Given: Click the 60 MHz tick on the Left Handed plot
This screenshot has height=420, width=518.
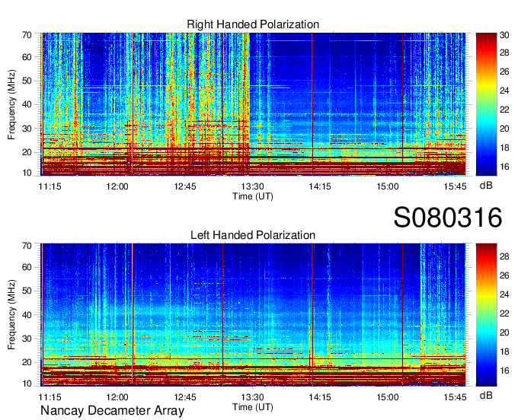Looking at the screenshot, I should point(27,267).
